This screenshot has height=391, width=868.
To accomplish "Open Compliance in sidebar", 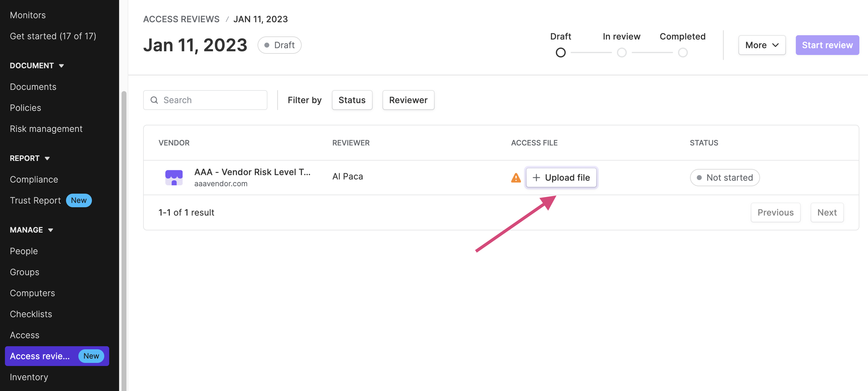I will (34, 179).
